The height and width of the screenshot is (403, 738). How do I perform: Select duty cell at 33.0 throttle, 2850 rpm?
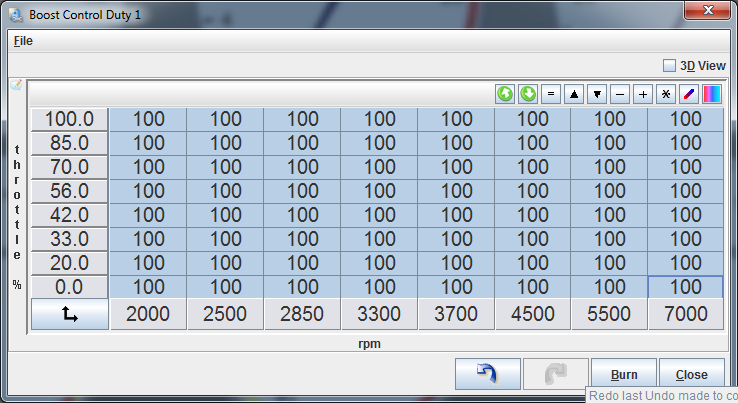click(x=303, y=239)
